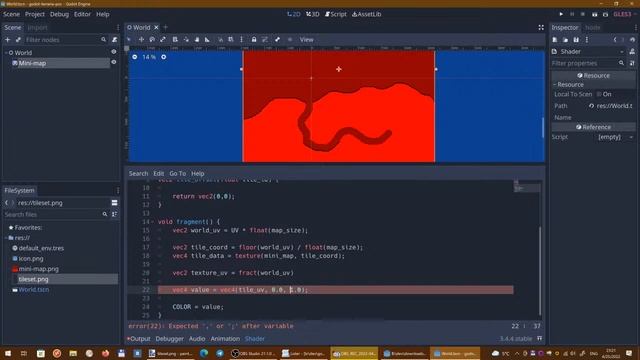Viewport: 640px width, 360px height.
Task: Switch to the Node tab
Action: point(593,27)
